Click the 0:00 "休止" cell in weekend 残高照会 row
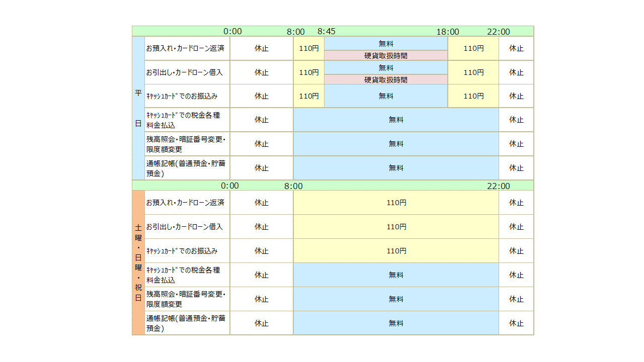644x362 pixels. [262, 299]
